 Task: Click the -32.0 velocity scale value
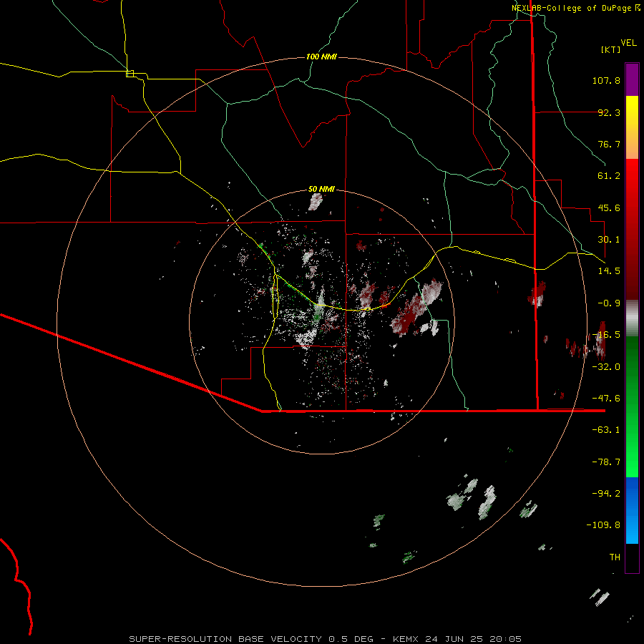pos(606,367)
